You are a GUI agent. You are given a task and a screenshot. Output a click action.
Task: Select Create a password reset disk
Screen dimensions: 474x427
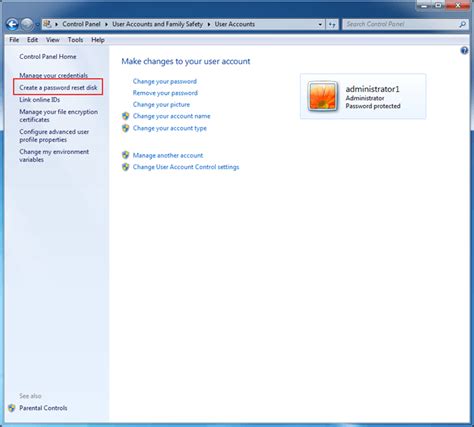click(x=58, y=87)
